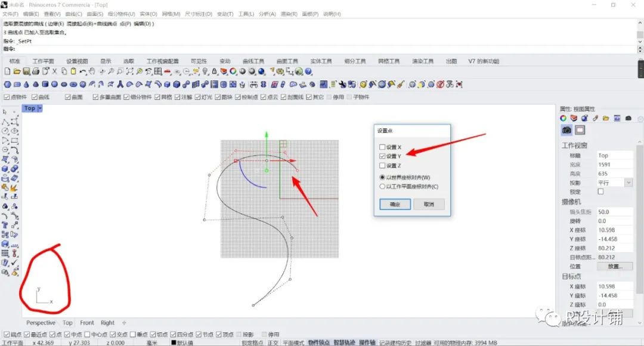Select 以工作平面坐标对齐(C) radio option
This screenshot has height=346, width=644.
click(382, 186)
